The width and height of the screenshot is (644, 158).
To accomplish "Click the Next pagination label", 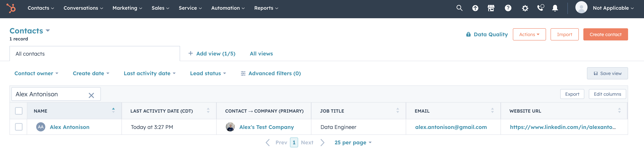I will pos(307,142).
